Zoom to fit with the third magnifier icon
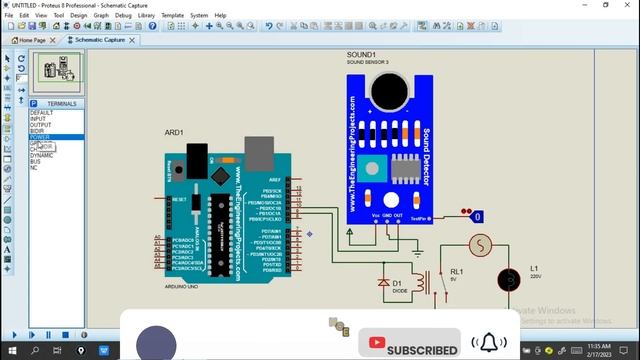The width and height of the screenshot is (640, 360). click(240, 26)
